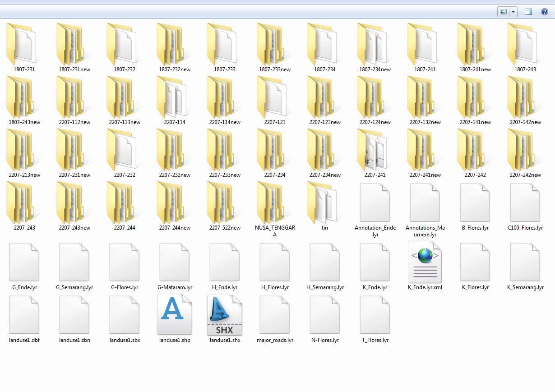Screen dimensions: 555x392
Task: Select the K_Ende.lyr.xml globe icon
Action: 425,262
